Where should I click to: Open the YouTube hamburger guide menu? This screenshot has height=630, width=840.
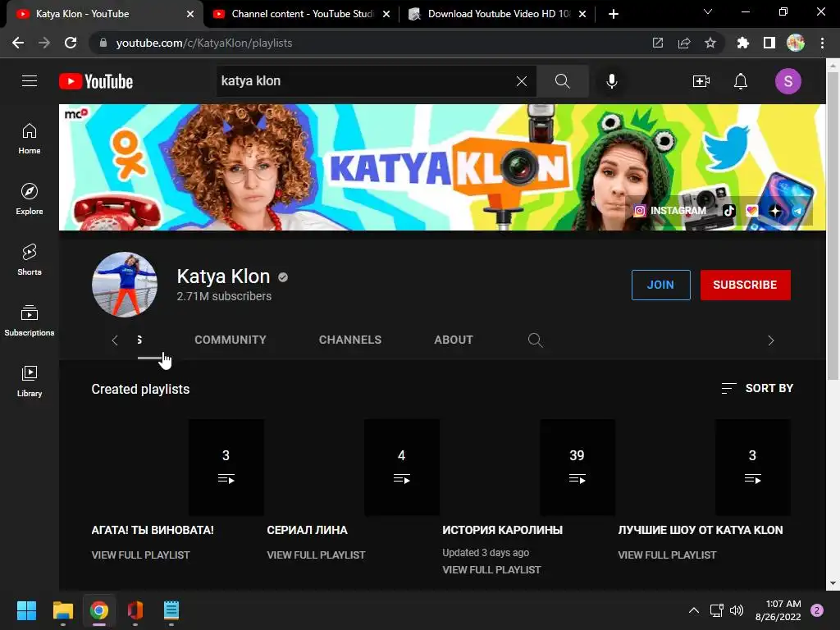click(x=30, y=81)
